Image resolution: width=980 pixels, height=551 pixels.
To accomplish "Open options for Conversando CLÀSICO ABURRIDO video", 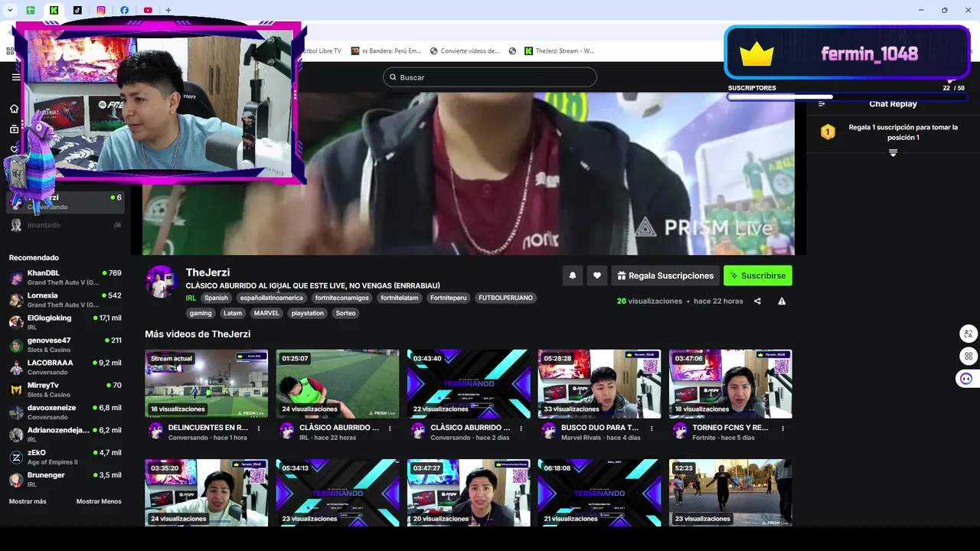I will [521, 429].
